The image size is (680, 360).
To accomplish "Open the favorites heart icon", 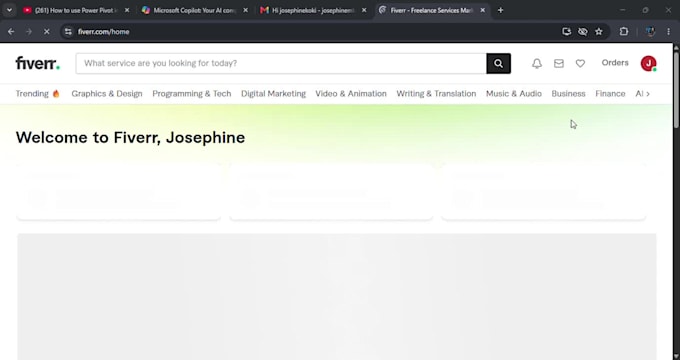I will click(x=580, y=63).
